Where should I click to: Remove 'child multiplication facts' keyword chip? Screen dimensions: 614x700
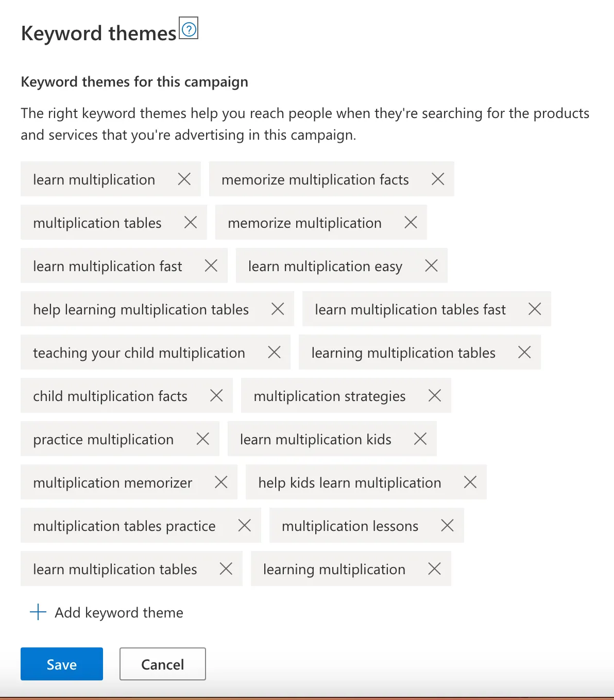click(216, 395)
